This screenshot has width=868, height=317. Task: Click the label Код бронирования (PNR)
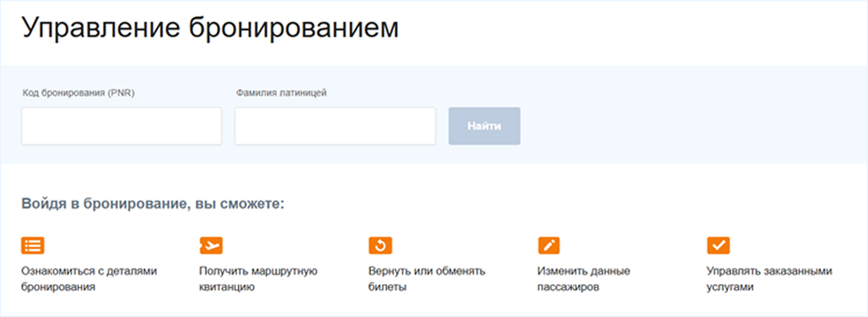78,93
